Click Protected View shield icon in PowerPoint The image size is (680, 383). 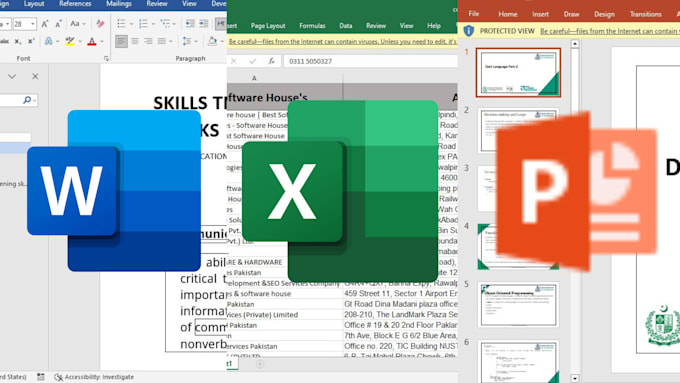[468, 31]
